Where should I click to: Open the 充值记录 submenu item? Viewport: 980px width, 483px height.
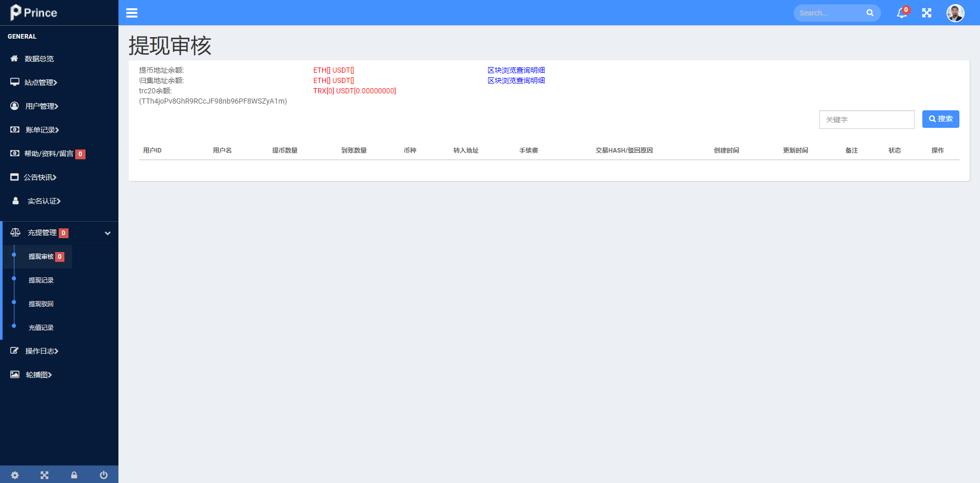[41, 328]
